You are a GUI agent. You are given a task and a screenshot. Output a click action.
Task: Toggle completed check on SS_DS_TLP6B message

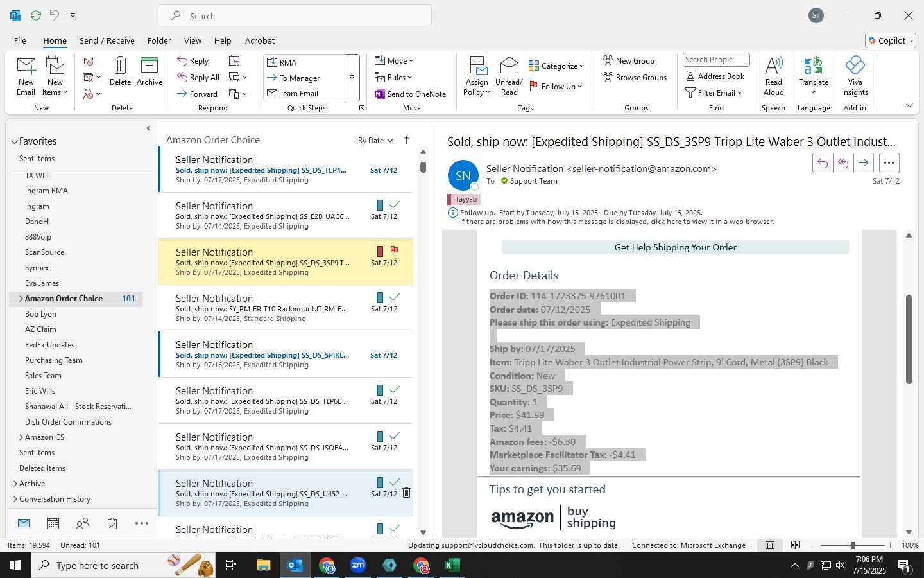click(x=395, y=390)
